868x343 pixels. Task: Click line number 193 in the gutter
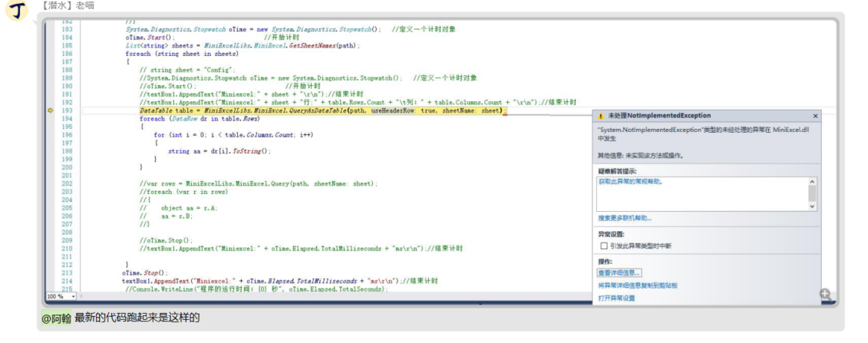point(67,110)
